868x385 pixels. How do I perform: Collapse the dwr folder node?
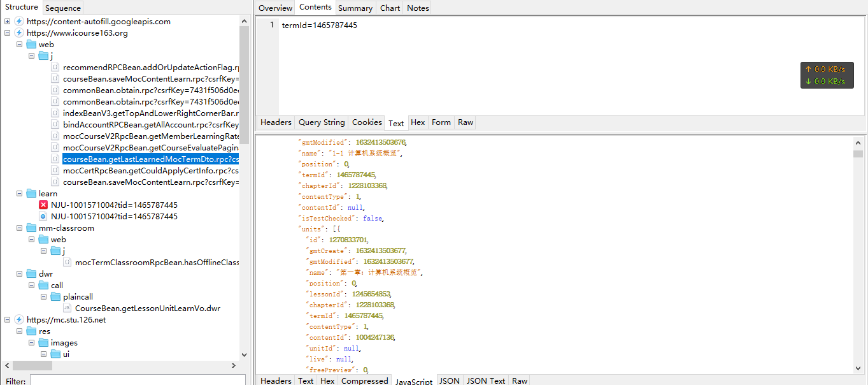tap(19, 274)
